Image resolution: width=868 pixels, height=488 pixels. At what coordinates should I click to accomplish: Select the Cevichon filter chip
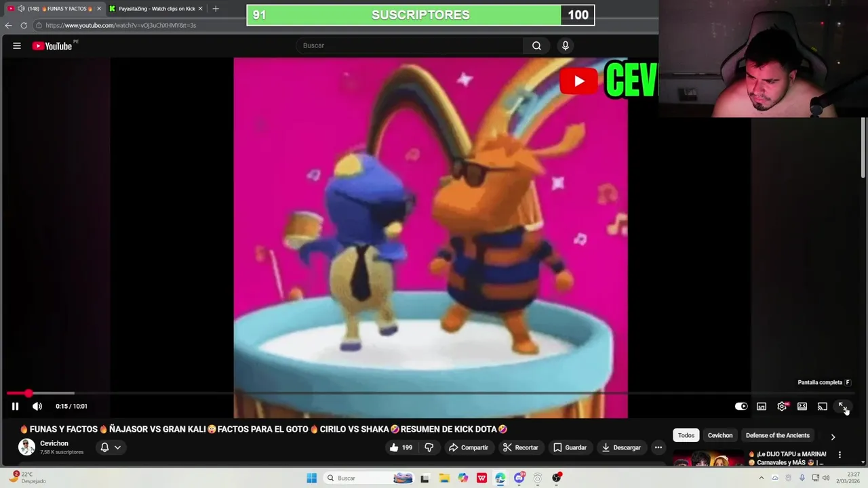pos(720,435)
